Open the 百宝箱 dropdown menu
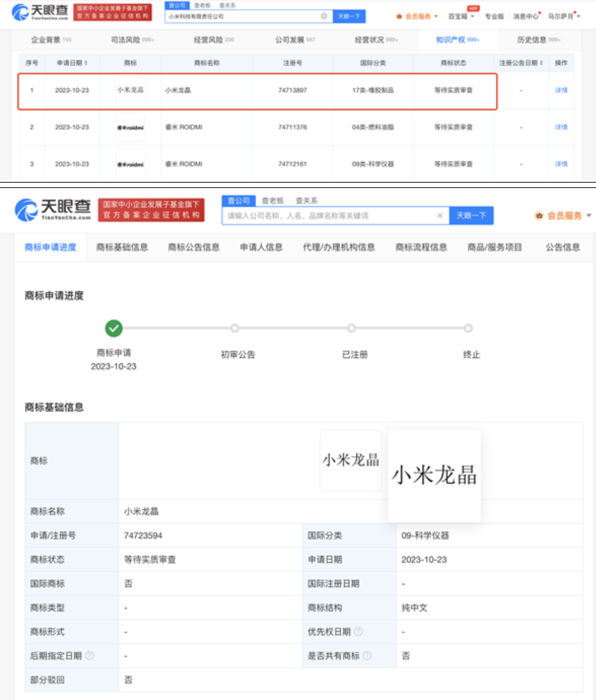Viewport: 596px width, 700px height. (x=461, y=16)
